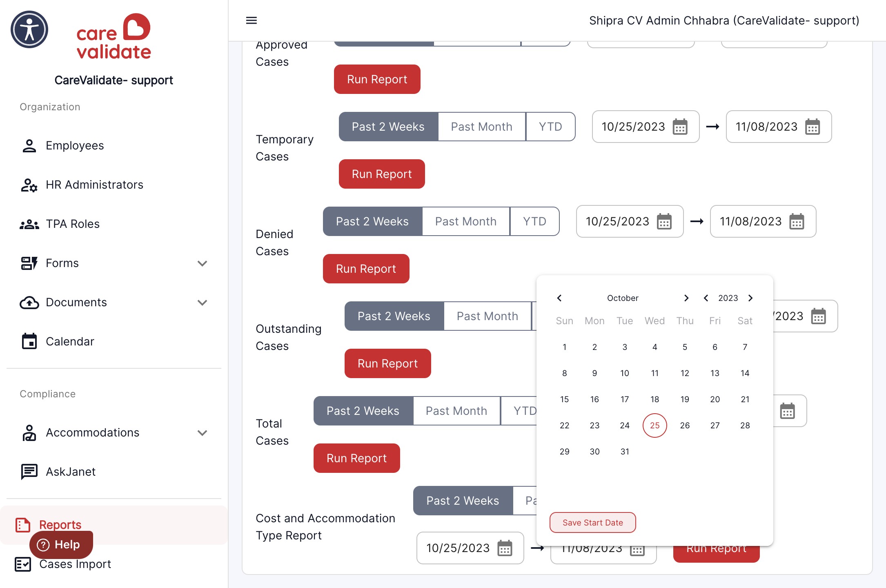Go to next month after October
The height and width of the screenshot is (588, 886).
(x=686, y=298)
